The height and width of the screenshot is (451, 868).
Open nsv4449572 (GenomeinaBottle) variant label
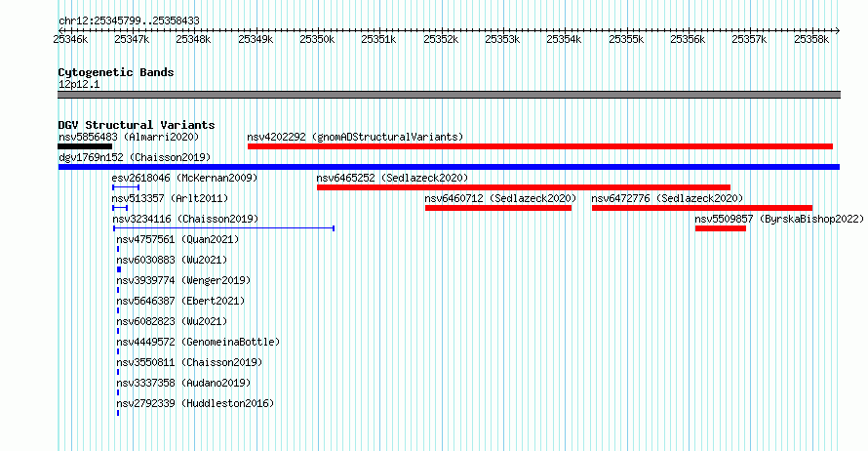(198, 342)
